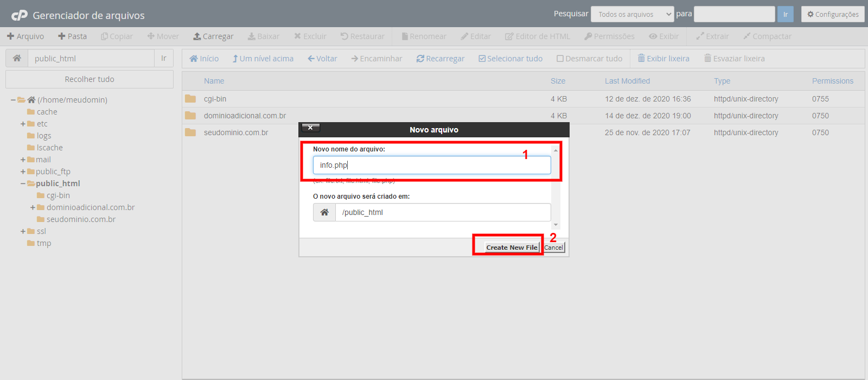Image resolution: width=868 pixels, height=380 pixels.
Task: Close the Novo arquivo dialog
Action: point(310,128)
